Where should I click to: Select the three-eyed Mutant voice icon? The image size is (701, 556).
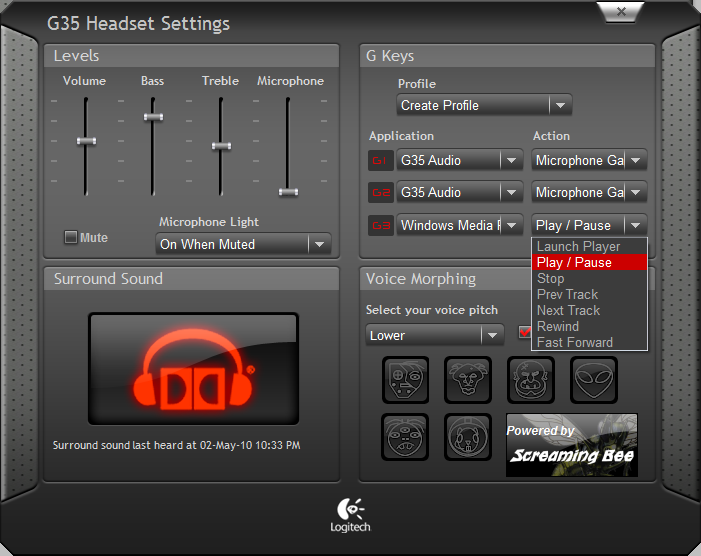405,437
